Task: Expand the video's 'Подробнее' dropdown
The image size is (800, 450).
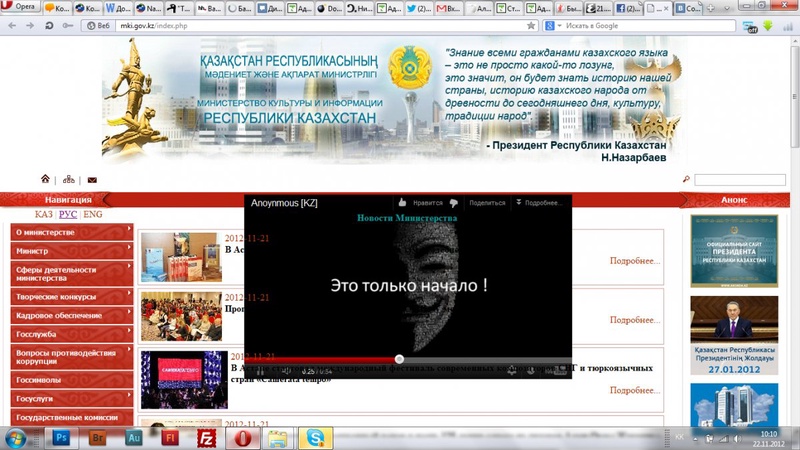Action: click(541, 203)
